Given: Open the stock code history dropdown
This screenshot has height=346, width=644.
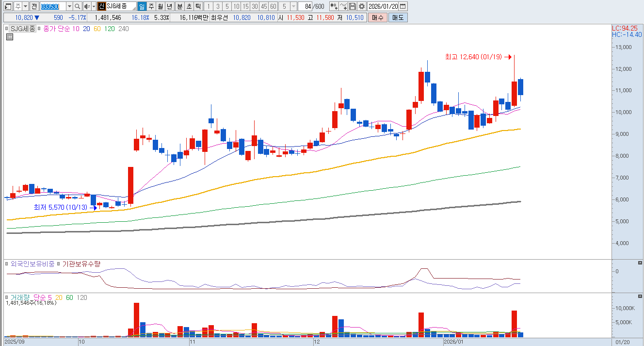Looking at the screenshot, I should [x=69, y=6].
